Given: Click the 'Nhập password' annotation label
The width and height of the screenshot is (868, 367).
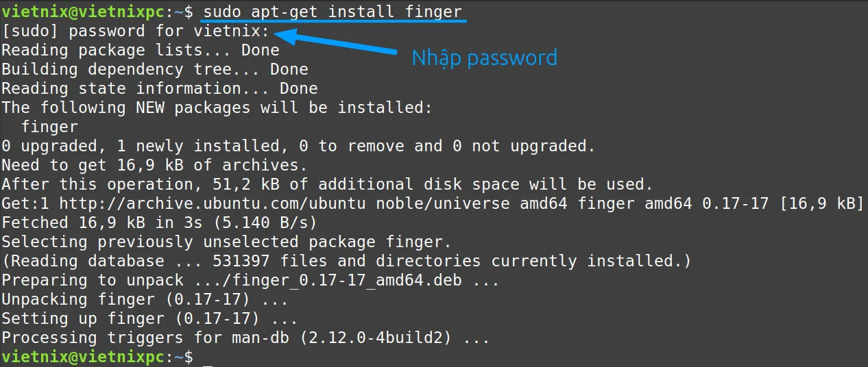Looking at the screenshot, I should click(484, 58).
